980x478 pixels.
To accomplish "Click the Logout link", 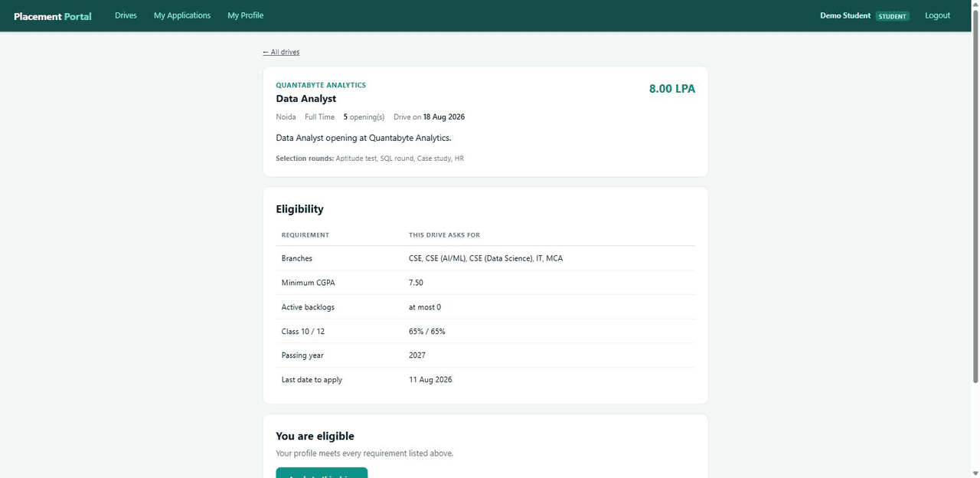I will (x=937, y=15).
